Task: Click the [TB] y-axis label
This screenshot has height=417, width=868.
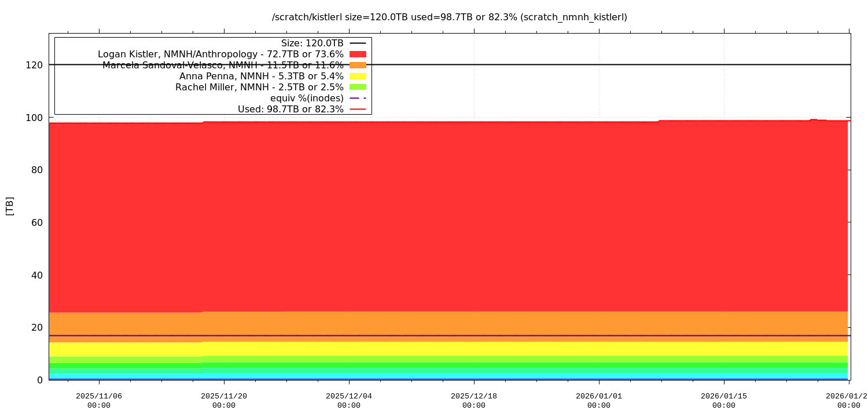Action: click(x=10, y=206)
